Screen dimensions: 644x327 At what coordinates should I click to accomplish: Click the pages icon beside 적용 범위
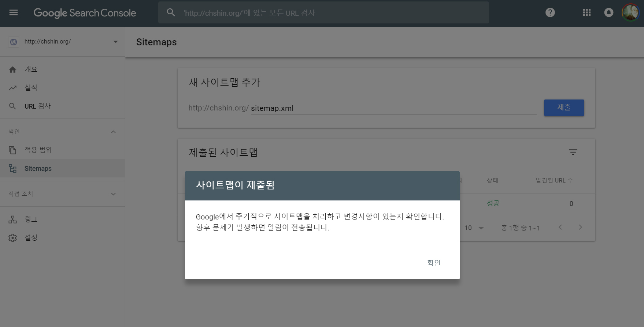[x=12, y=150]
